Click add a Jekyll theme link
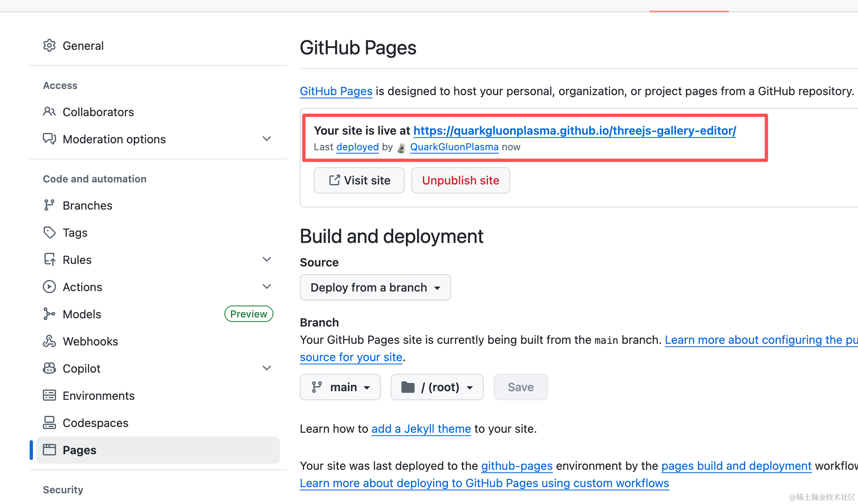 [x=421, y=429]
